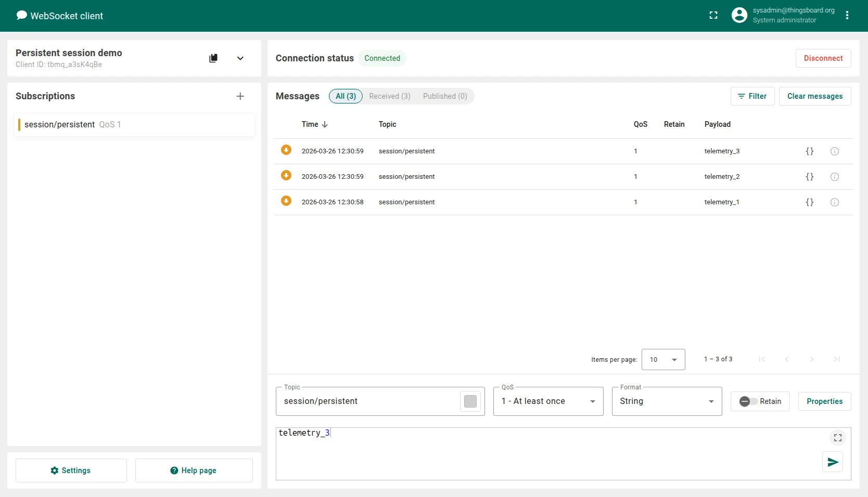The image size is (868, 497).
Task: Toggle fullscreen mode in the header
Action: 713,16
